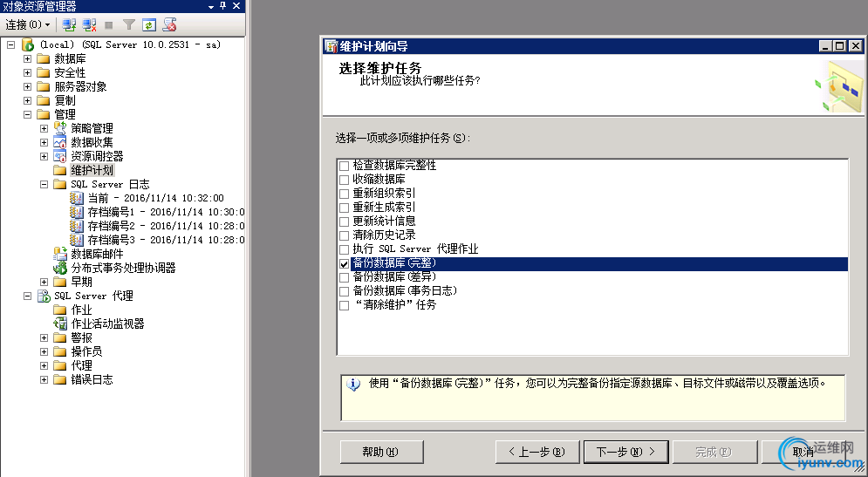Screen dimensions: 868x477
Task: Click the 作业活动监视器 icon
Action: point(60,324)
